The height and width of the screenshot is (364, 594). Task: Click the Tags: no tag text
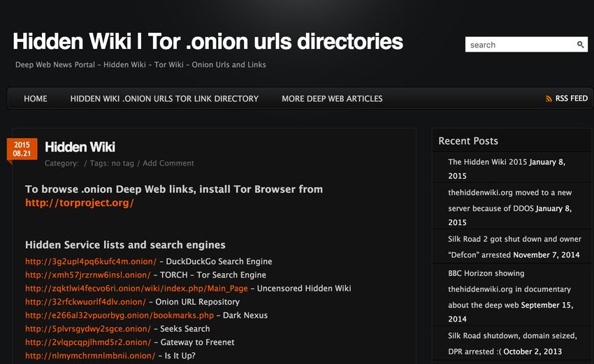112,163
